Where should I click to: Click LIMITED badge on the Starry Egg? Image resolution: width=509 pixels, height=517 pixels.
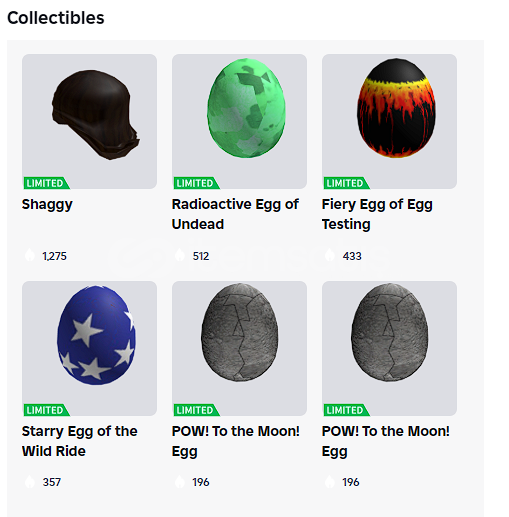click(46, 410)
